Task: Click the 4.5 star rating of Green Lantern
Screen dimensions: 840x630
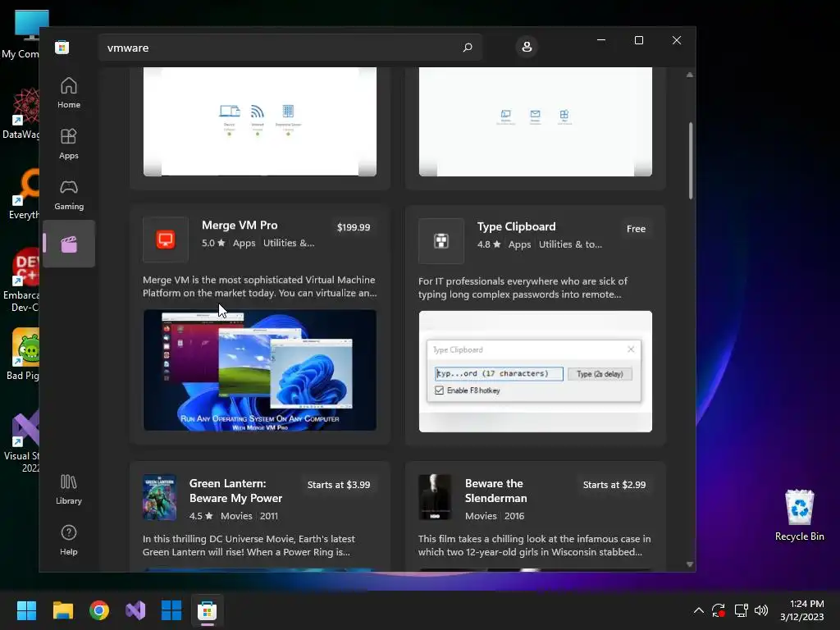Action: pyautogui.click(x=201, y=516)
